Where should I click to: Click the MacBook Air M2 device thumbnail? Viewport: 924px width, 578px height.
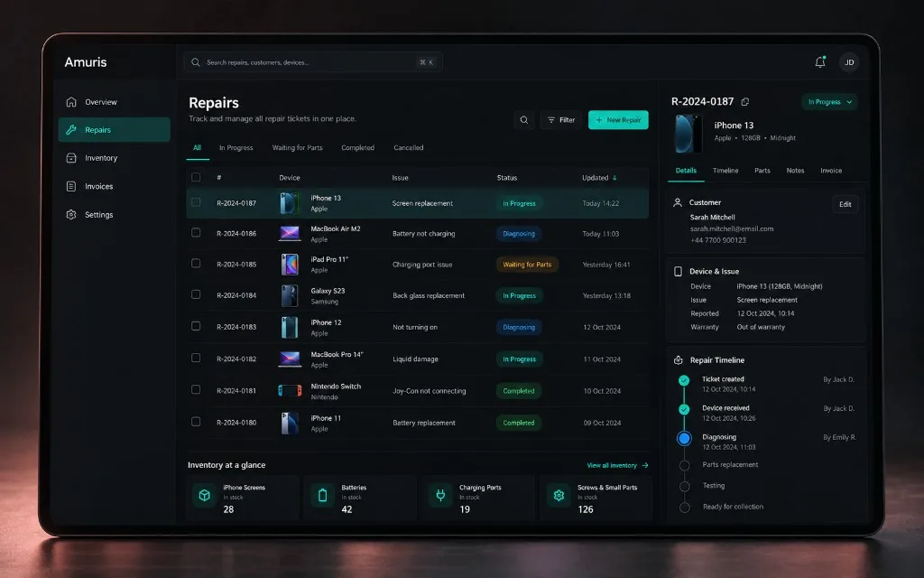[290, 234]
